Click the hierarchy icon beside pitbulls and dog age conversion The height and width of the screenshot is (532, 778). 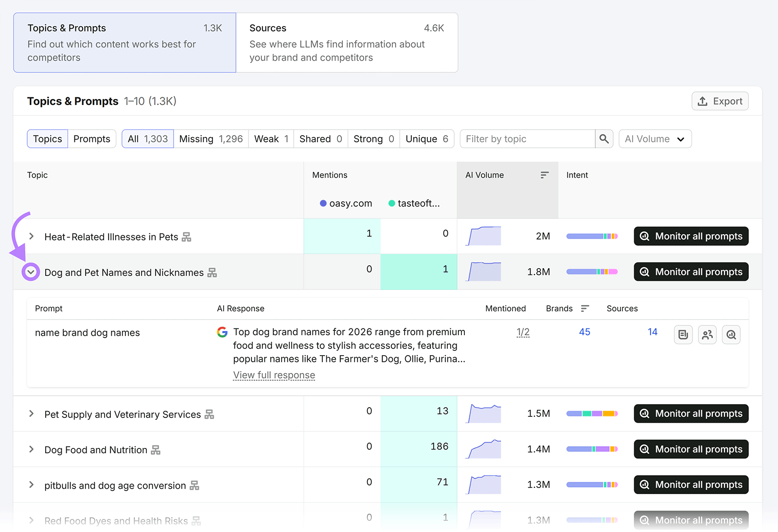[x=194, y=485]
